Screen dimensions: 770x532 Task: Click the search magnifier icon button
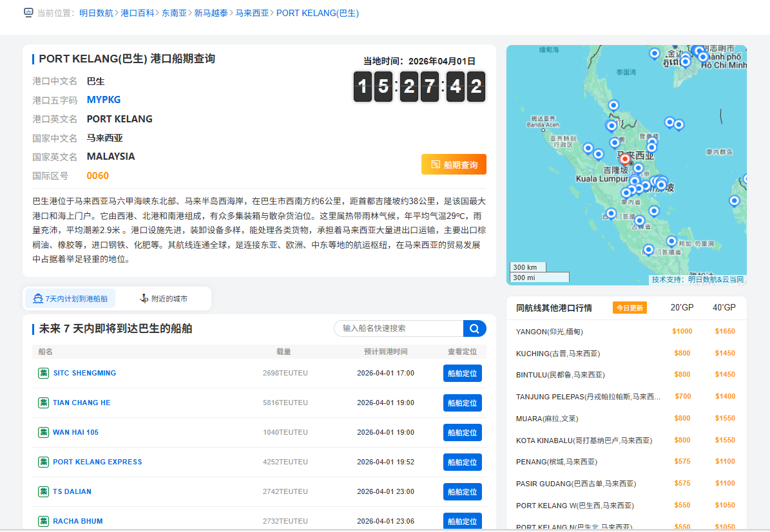[x=474, y=328]
